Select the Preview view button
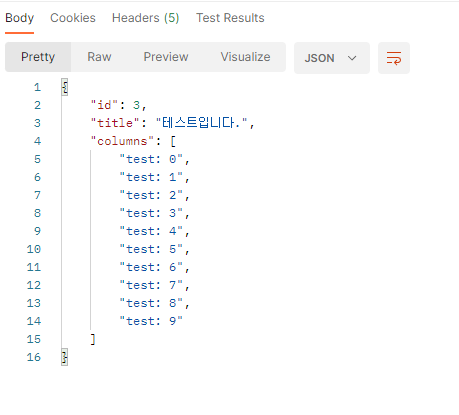The width and height of the screenshot is (459, 415). coord(166,57)
